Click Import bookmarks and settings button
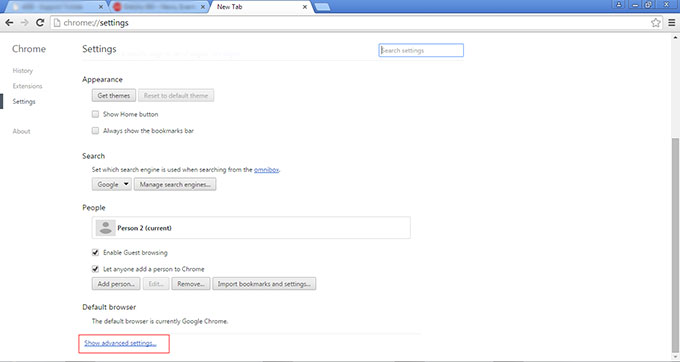680x362 pixels. point(264,284)
